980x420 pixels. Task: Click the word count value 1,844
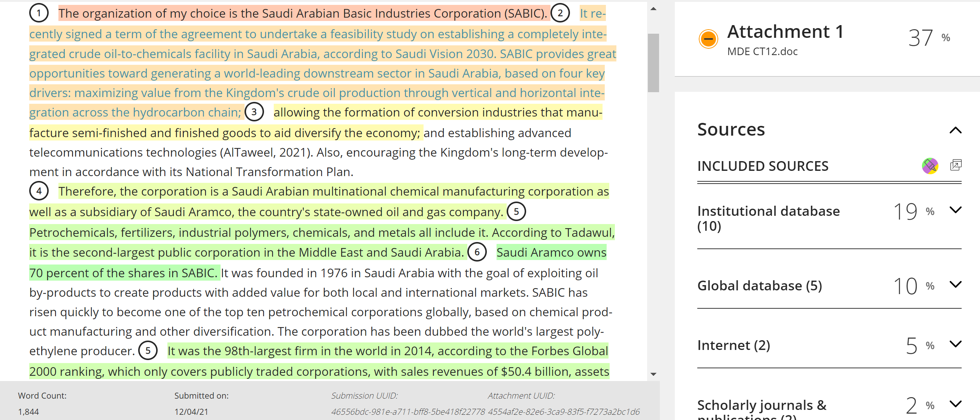28,411
